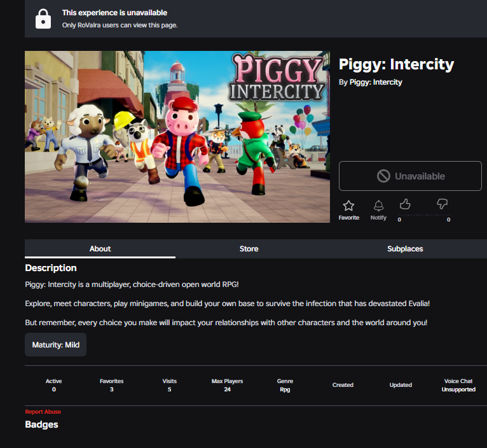Screen dimensions: 487x448
Task: Click the like/dislike vote ratio bar
Action: pos(424,215)
